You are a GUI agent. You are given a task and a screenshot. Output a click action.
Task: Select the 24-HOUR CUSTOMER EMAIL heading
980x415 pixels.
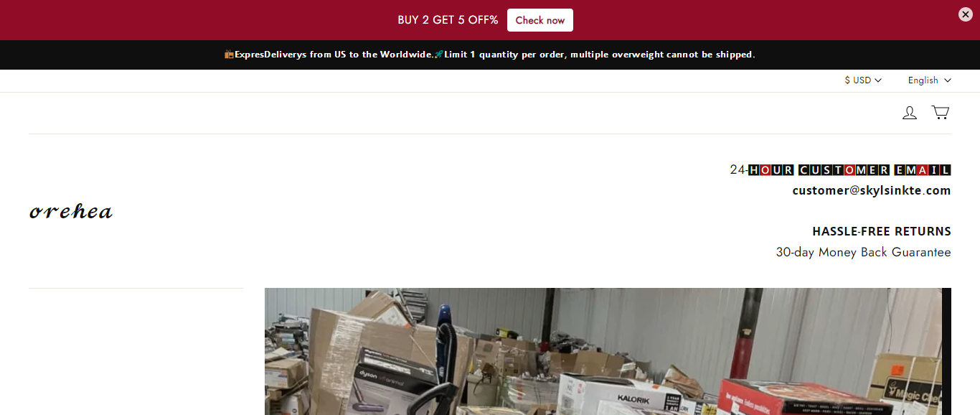pyautogui.click(x=840, y=170)
